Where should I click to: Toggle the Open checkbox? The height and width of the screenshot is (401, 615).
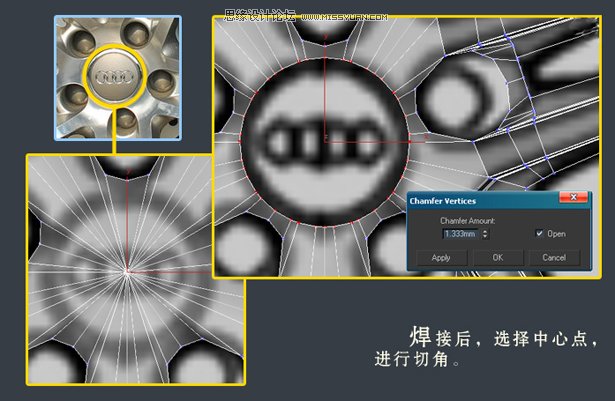pyautogui.click(x=540, y=233)
